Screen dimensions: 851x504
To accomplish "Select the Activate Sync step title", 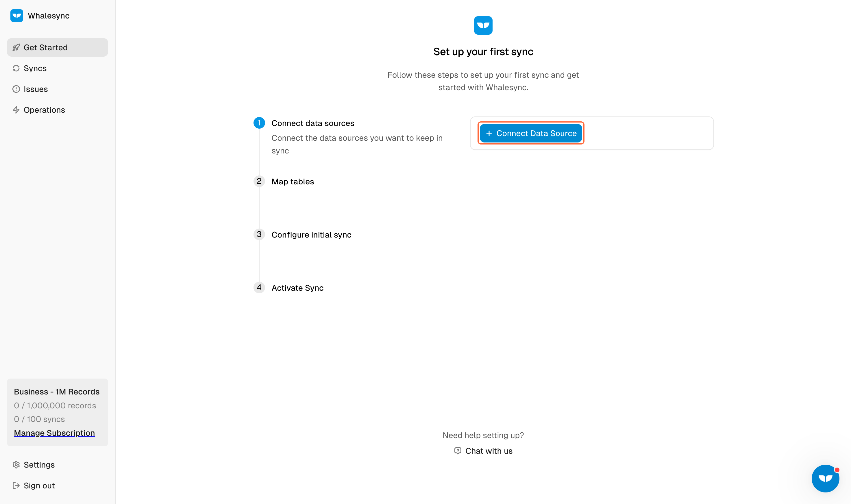I will (x=297, y=288).
